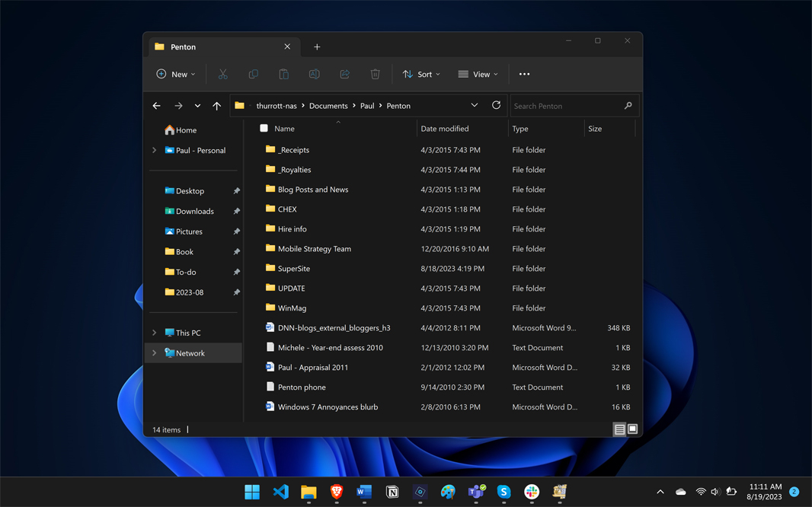Image resolution: width=812 pixels, height=507 pixels.
Task: Click the Copy icon in toolbar
Action: tap(253, 74)
